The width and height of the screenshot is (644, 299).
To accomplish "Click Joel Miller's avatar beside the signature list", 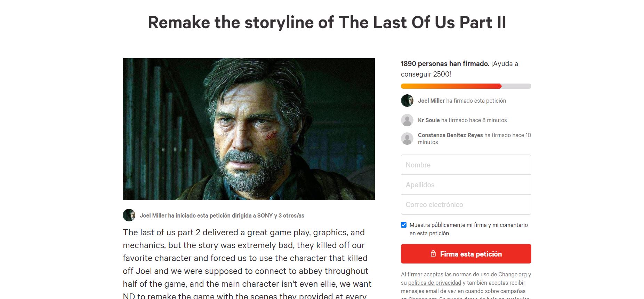I will [x=407, y=101].
